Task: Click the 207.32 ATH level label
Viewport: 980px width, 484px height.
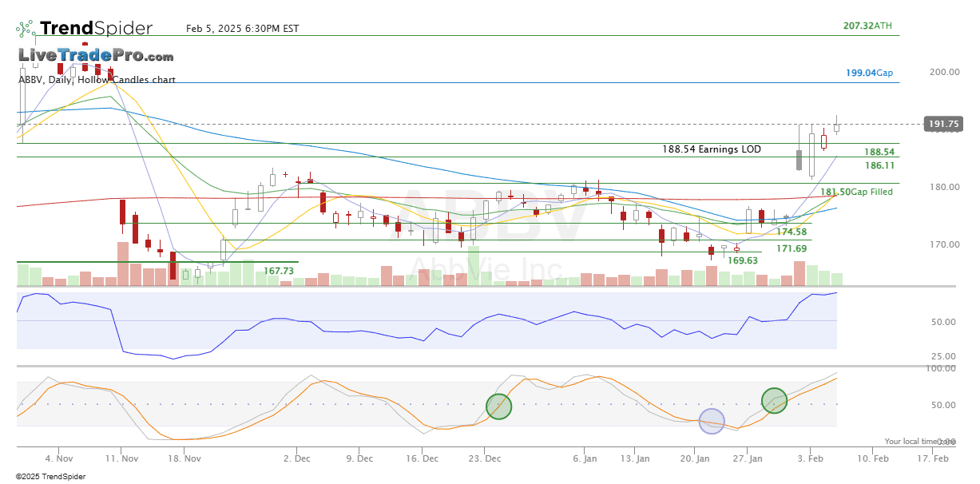Action: (867, 26)
